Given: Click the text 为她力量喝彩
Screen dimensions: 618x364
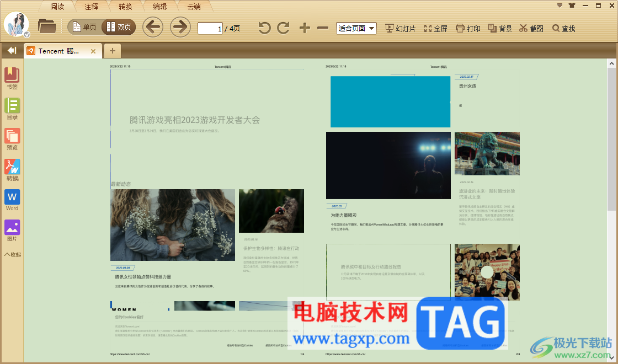Looking at the screenshot, I should (x=344, y=215).
